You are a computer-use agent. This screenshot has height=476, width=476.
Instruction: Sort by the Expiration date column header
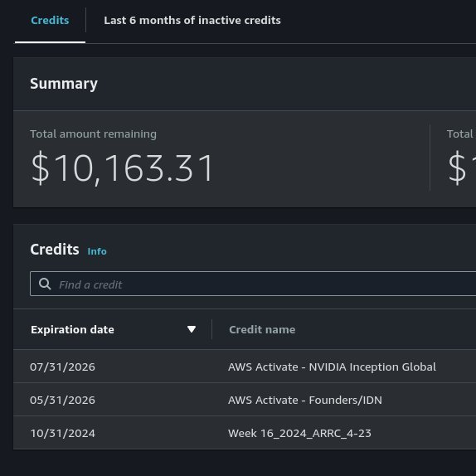tap(72, 329)
